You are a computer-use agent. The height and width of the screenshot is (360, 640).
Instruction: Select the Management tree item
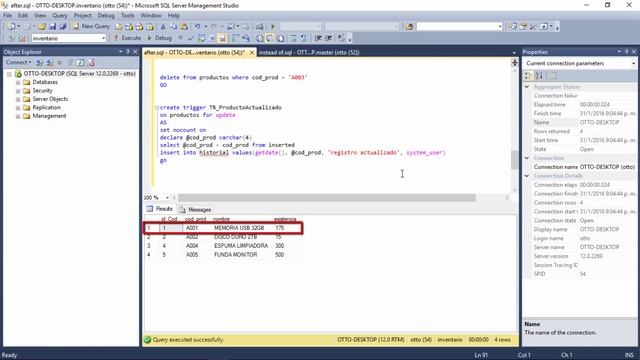tap(49, 116)
